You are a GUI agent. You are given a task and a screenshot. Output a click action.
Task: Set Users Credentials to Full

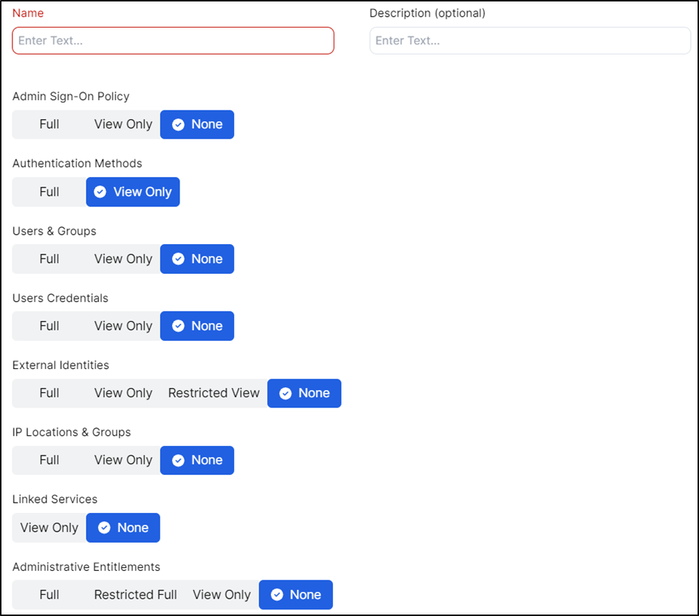coord(49,326)
